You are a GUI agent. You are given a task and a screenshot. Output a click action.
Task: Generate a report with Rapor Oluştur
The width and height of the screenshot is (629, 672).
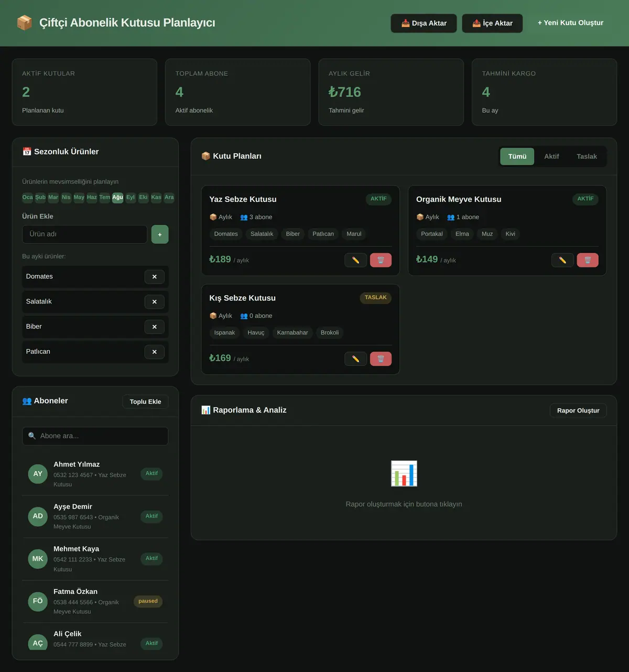578,410
